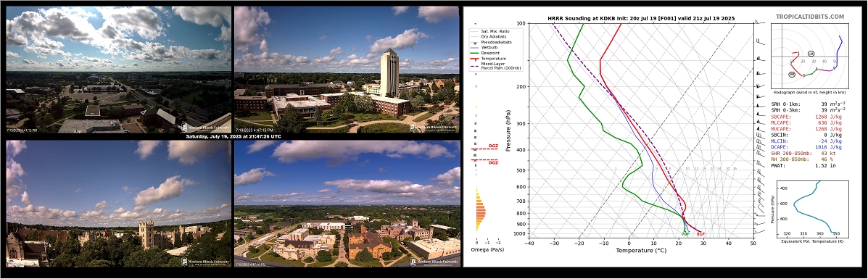Click the 70F surface dewpoint label
The image size is (868, 279).
(685, 234)
